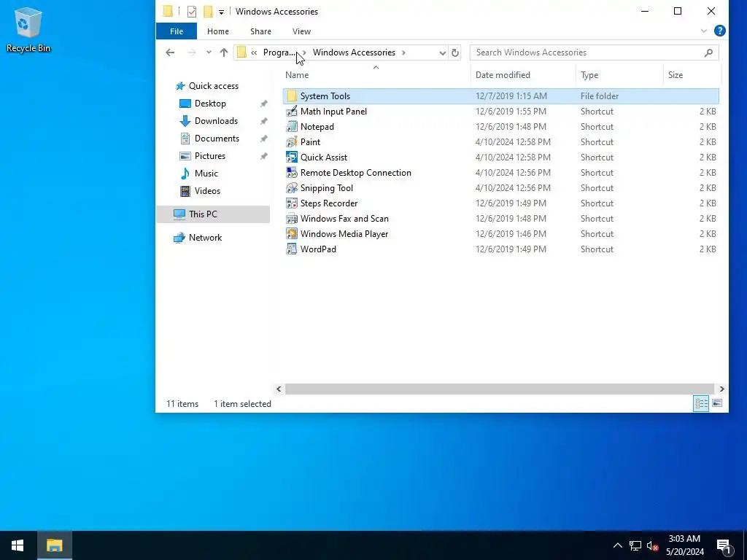Switch to the Home ribbon tab
747x560 pixels.
pyautogui.click(x=217, y=31)
